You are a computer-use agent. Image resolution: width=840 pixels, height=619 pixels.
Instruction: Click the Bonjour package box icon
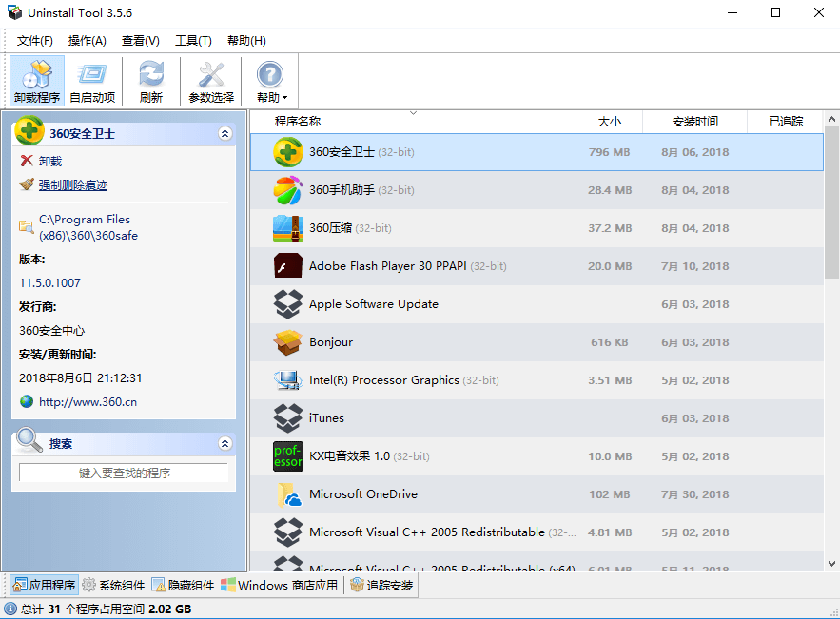(x=288, y=342)
